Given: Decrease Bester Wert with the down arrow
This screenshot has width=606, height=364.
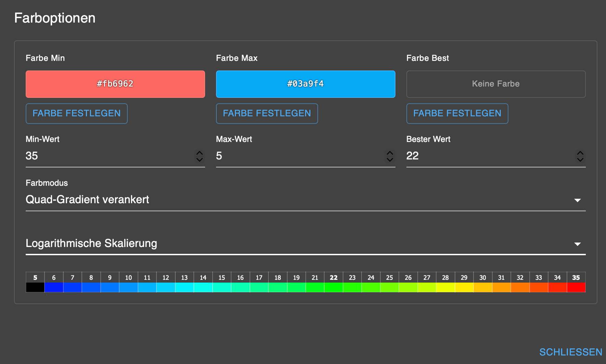Looking at the screenshot, I should 580,159.
